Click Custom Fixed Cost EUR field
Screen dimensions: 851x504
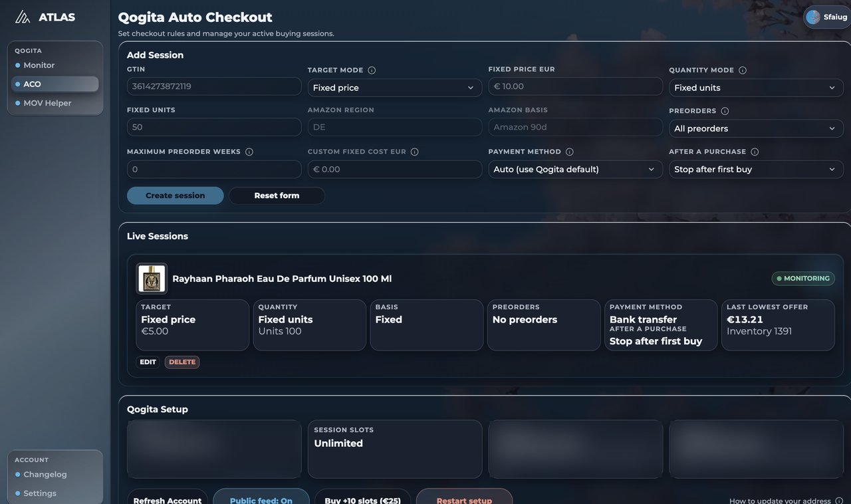click(x=395, y=170)
